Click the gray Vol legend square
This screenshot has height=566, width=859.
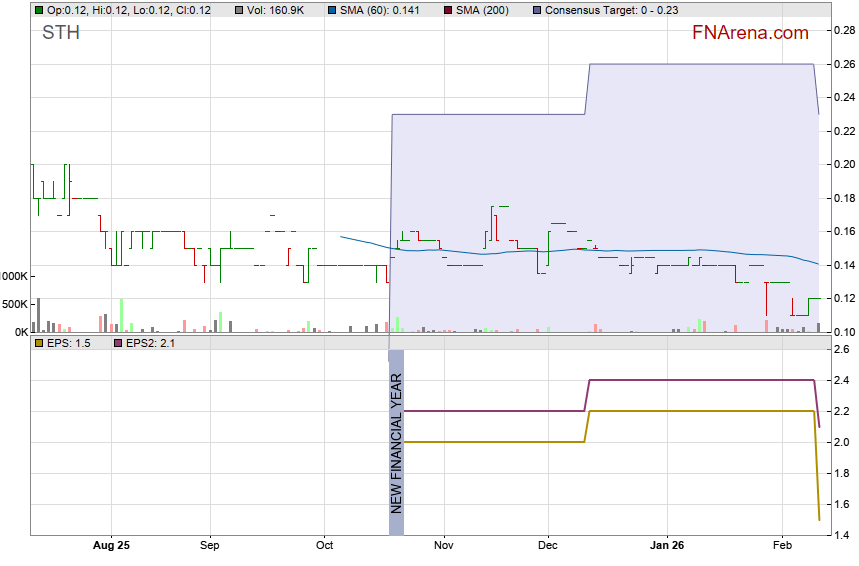point(238,10)
